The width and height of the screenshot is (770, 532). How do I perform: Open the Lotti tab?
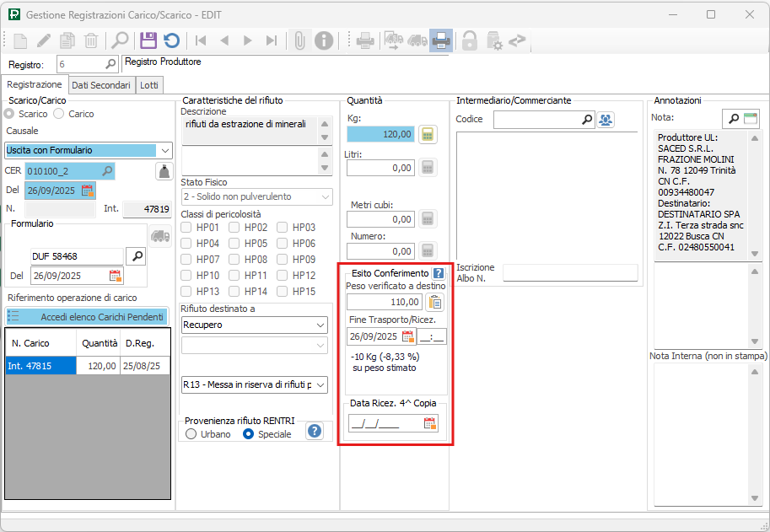coord(149,85)
